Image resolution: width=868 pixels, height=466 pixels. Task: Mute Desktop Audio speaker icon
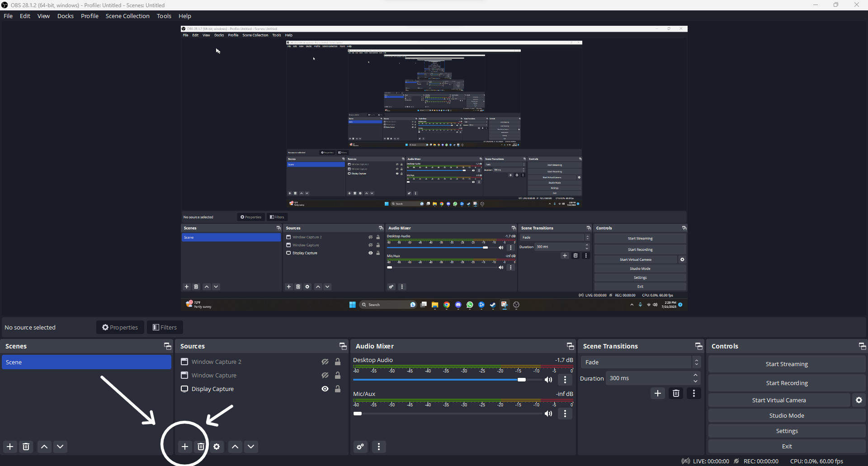pos(548,380)
